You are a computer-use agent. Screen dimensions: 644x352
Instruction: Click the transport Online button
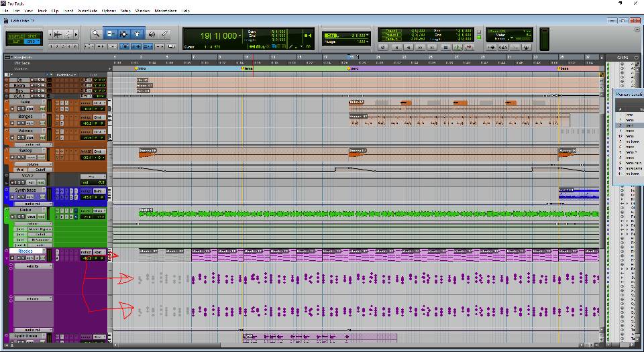[x=383, y=48]
